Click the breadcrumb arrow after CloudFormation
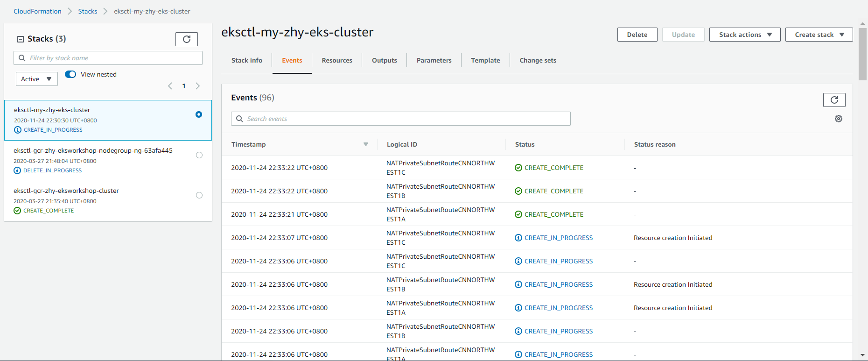868x361 pixels. pyautogui.click(x=70, y=11)
